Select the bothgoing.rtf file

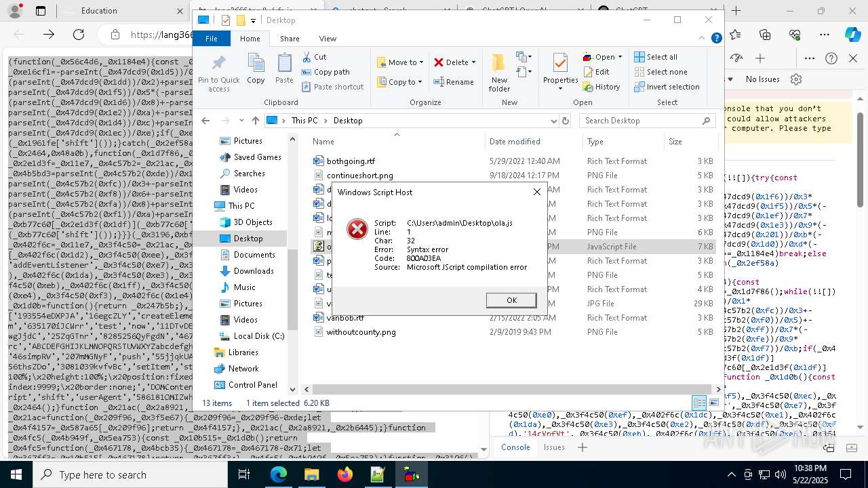pyautogui.click(x=351, y=161)
